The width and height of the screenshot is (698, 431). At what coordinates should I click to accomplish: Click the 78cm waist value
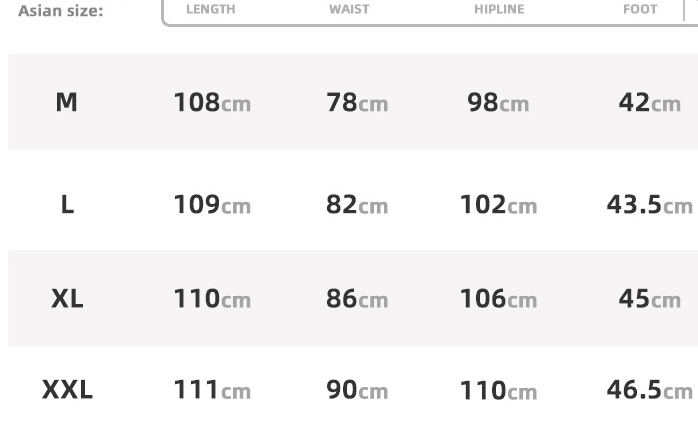click(x=356, y=102)
